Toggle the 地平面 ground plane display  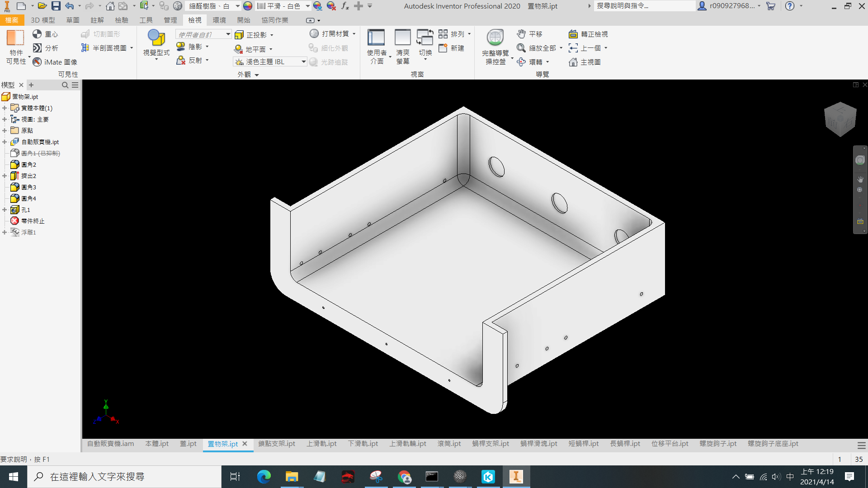[x=238, y=49]
